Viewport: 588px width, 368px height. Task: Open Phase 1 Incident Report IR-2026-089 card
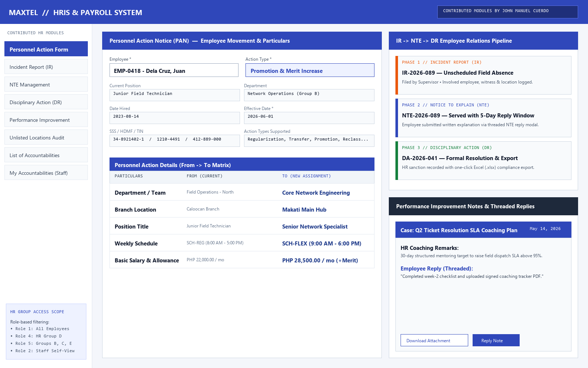click(x=483, y=75)
